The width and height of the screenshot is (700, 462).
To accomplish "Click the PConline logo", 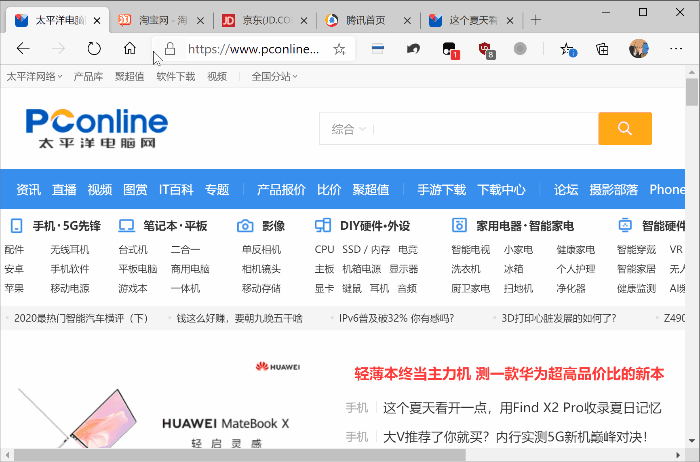I will tap(97, 128).
